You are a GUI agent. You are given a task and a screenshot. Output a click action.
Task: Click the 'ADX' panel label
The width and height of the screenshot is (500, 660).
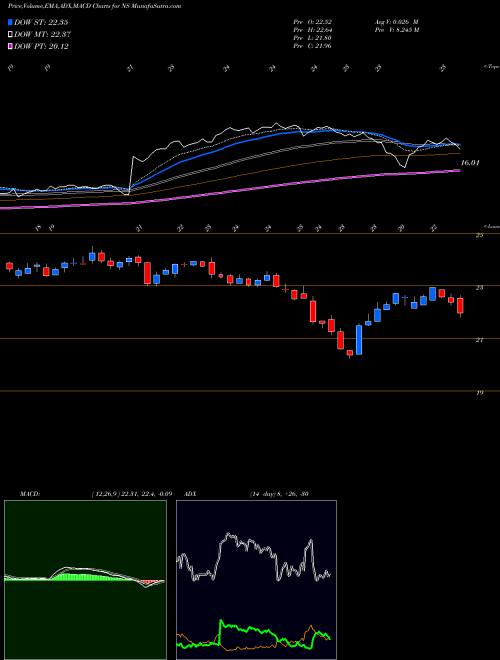tap(191, 494)
